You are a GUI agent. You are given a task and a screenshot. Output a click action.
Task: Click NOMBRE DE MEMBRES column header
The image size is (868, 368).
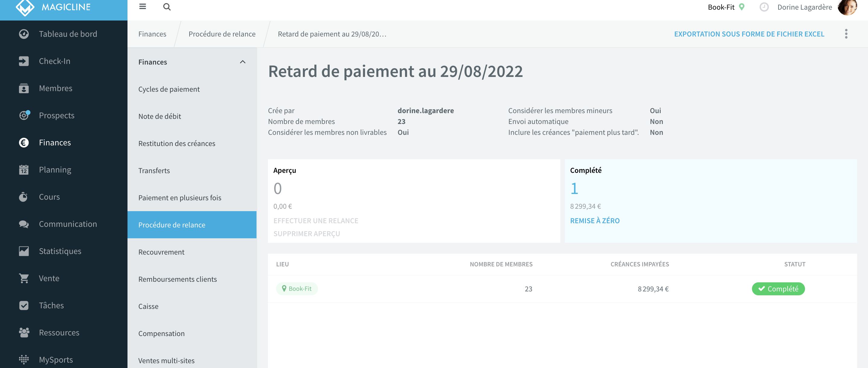(x=501, y=264)
